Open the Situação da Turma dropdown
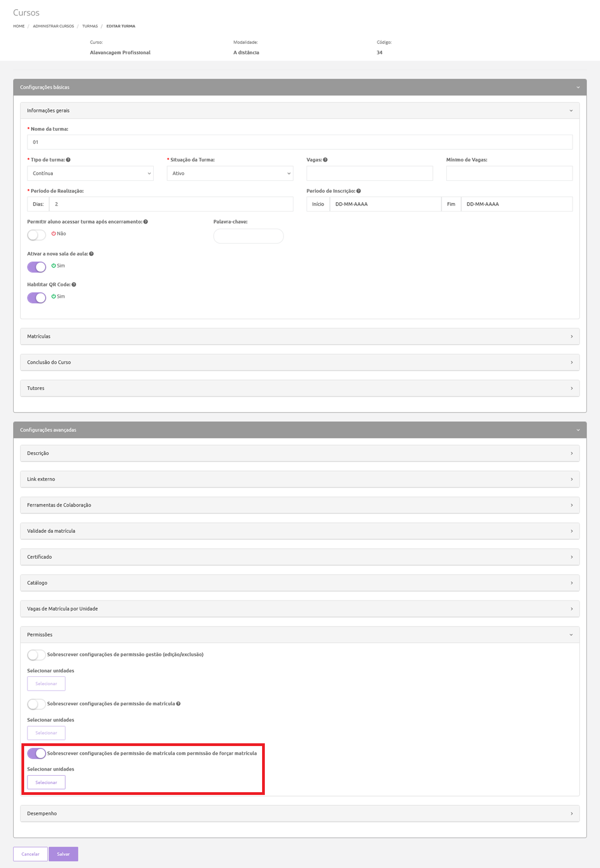Screen dimensions: 600x868 (x=230, y=174)
